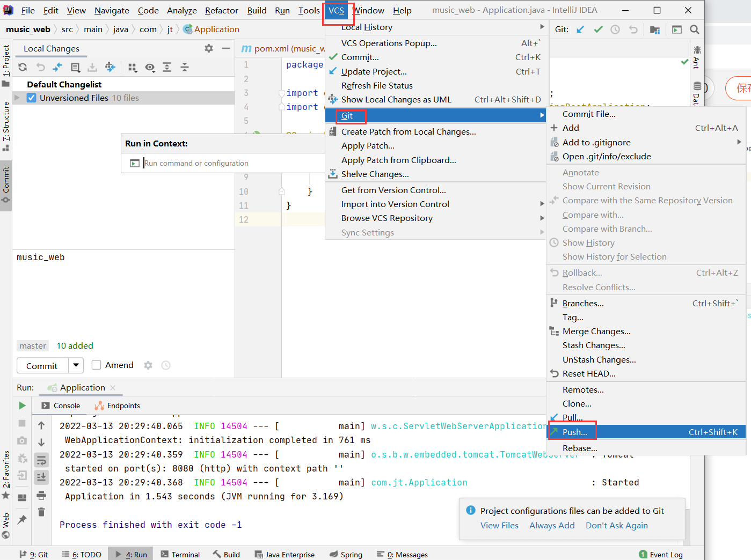
Task: Open Local Changes gear settings icon
Action: point(209,48)
